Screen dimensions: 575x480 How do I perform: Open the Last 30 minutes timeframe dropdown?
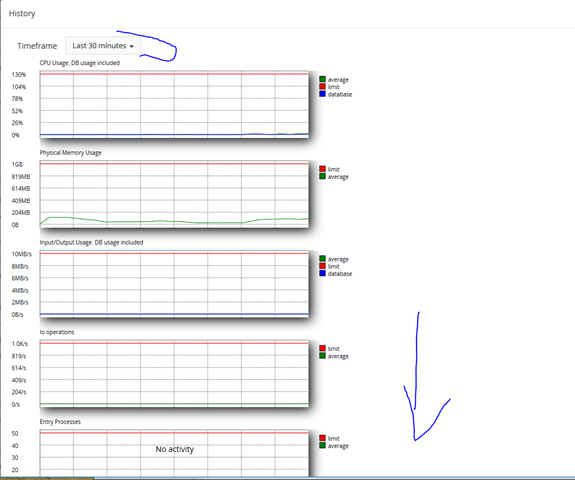(103, 46)
